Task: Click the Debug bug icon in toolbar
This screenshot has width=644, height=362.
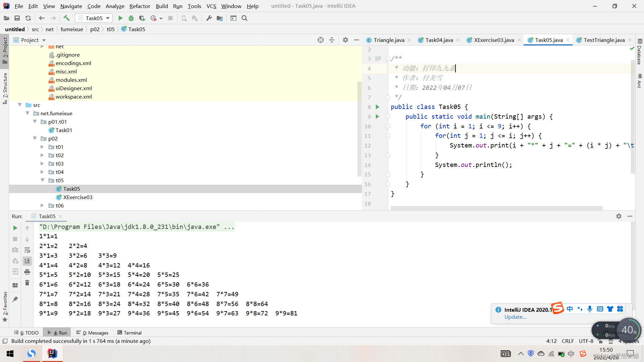Action: pos(131,18)
